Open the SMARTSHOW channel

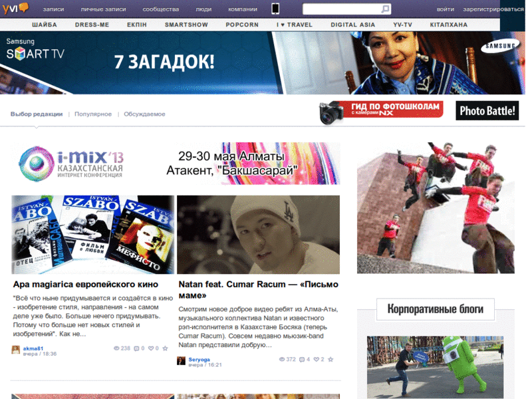pyautogui.click(x=186, y=25)
